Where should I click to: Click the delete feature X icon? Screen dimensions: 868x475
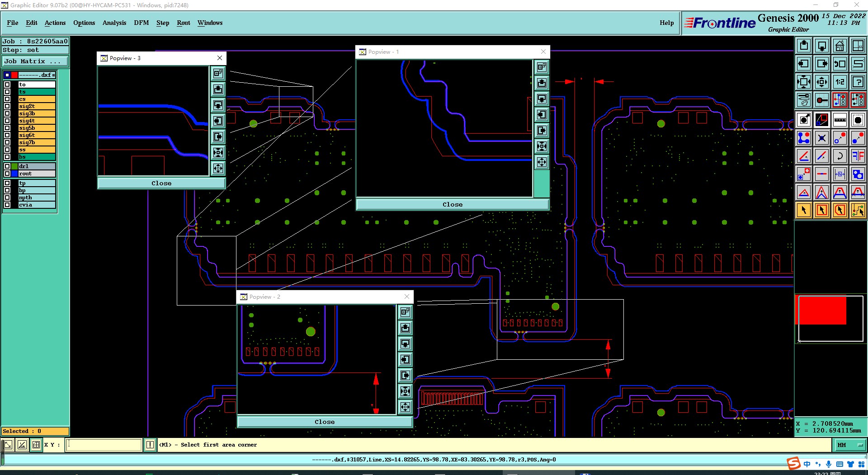coord(822,138)
